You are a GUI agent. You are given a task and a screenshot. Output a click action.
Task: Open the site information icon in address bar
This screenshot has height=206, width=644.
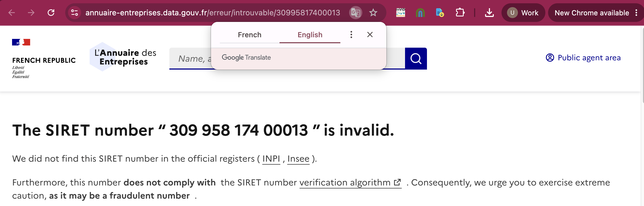[x=75, y=13]
